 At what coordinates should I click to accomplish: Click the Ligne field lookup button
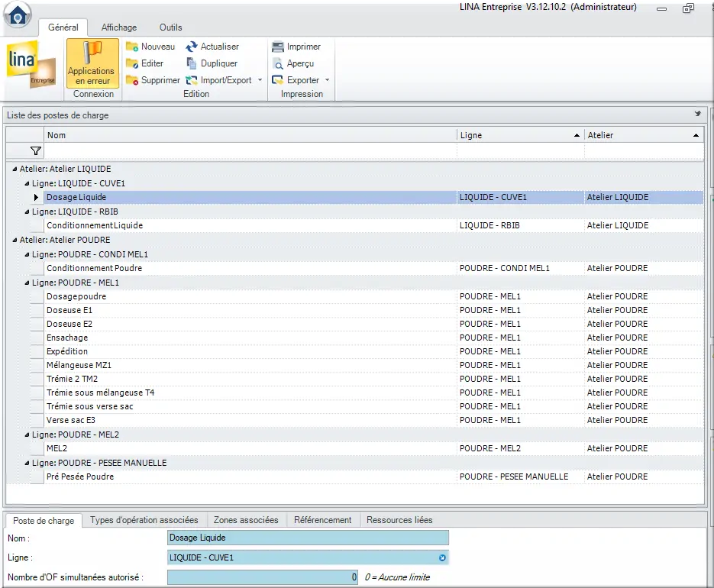442,557
